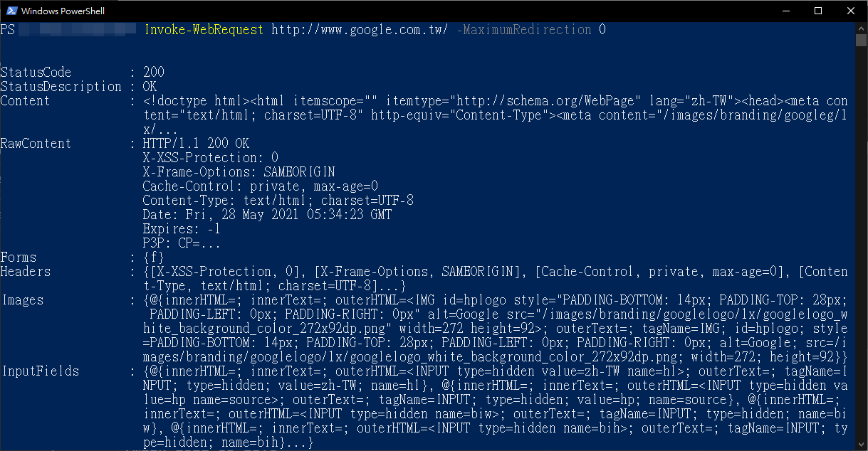Viewport: 868px width, 451px height.
Task: Click the Windows PowerShell title text
Action: (62, 11)
